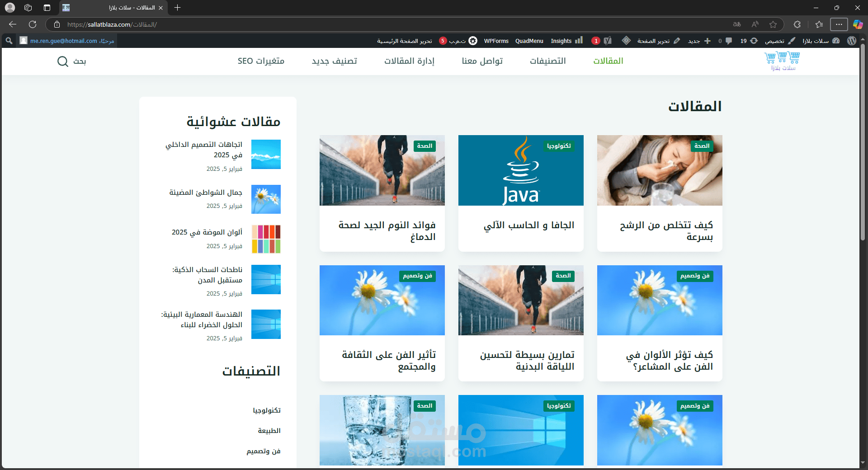This screenshot has height=470, width=868.
Task: Click the تحرير الصفحة pencil item
Action: pos(658,41)
